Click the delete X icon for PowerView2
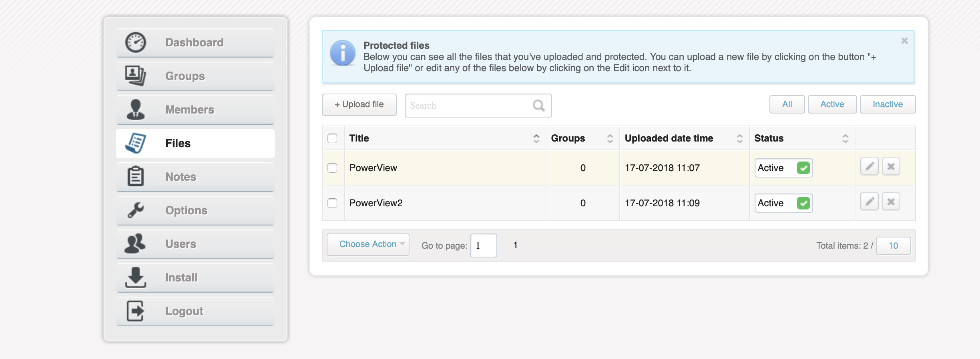The image size is (980, 359). [891, 202]
